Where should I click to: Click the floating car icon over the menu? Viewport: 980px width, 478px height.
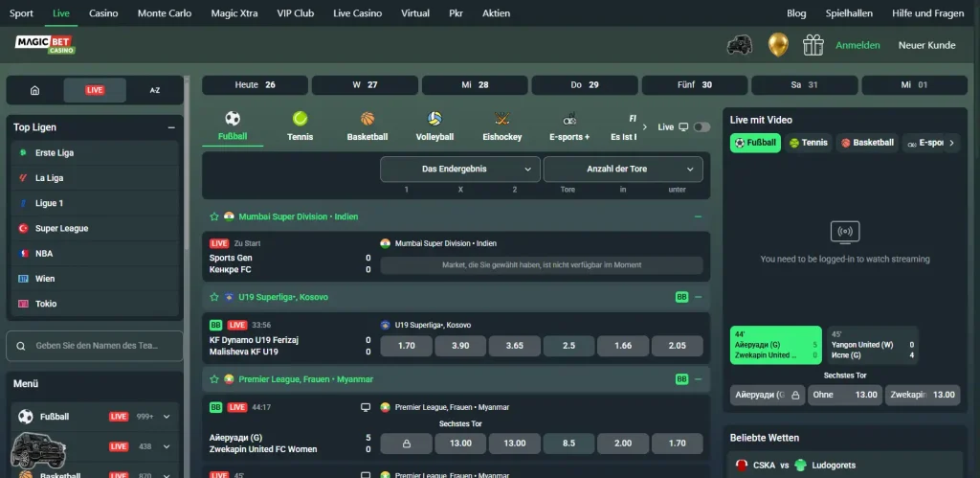pyautogui.click(x=38, y=450)
